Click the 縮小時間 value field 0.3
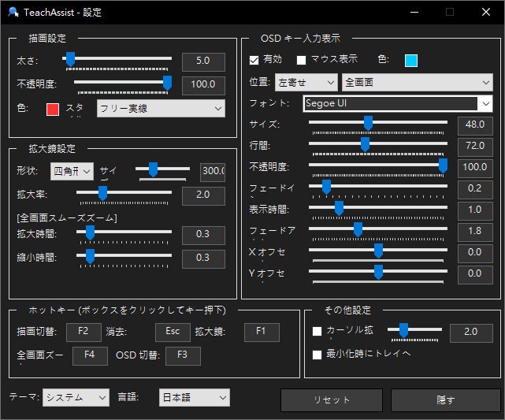This screenshot has width=505, height=420. [x=203, y=259]
